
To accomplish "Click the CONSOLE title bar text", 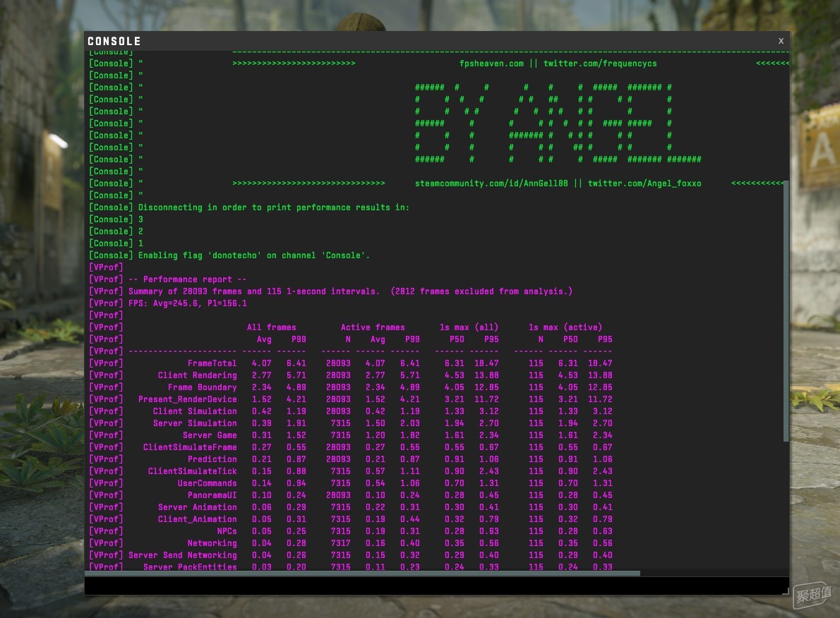I will click(x=114, y=41).
